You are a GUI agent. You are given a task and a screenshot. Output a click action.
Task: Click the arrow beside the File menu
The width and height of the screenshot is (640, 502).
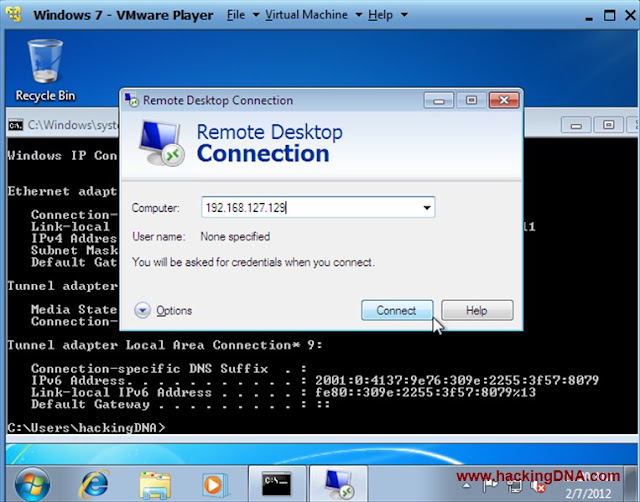[x=256, y=15]
